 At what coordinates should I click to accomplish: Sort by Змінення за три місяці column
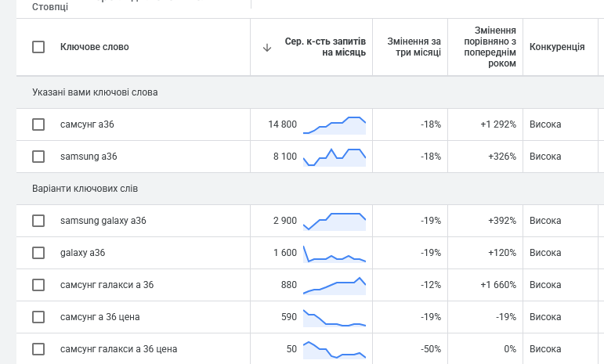(414, 47)
